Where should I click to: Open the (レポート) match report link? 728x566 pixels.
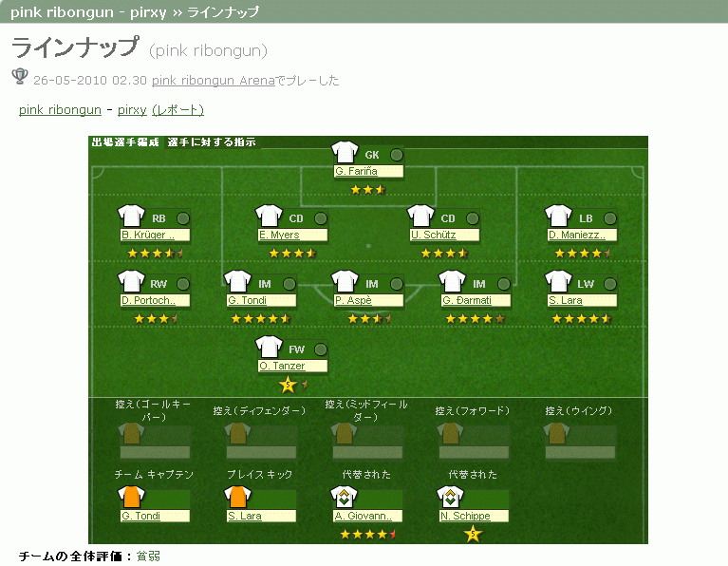[177, 110]
